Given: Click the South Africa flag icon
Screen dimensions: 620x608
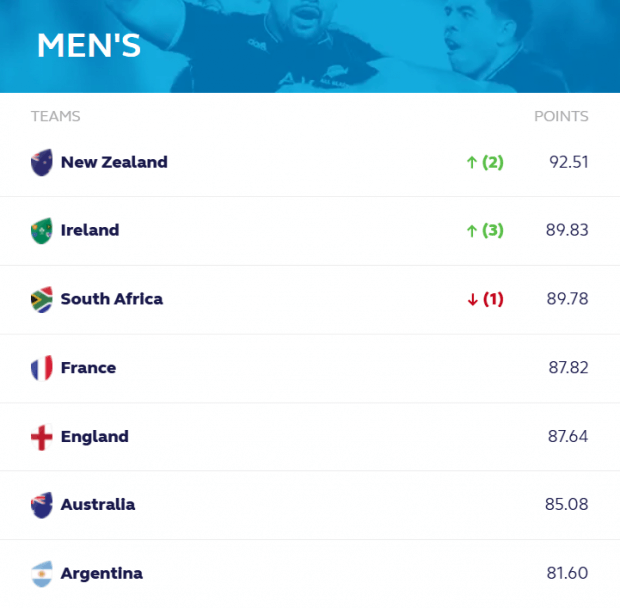Looking at the screenshot, I should pos(42,299).
